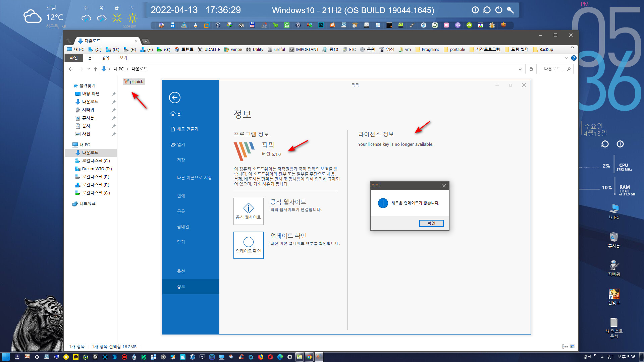Open winpe bookmark in Explorer toolbar

point(233,50)
